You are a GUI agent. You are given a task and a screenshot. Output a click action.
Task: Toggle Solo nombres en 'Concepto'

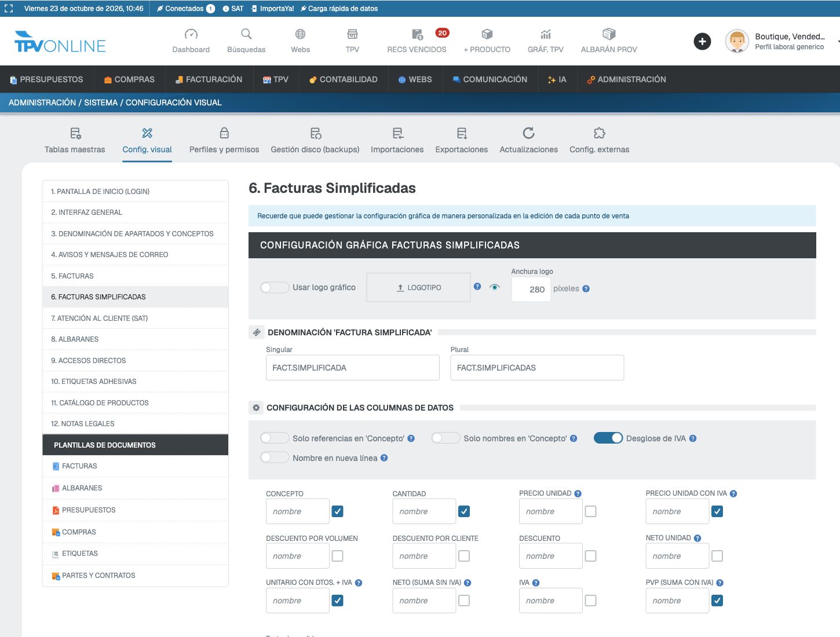pyautogui.click(x=445, y=438)
